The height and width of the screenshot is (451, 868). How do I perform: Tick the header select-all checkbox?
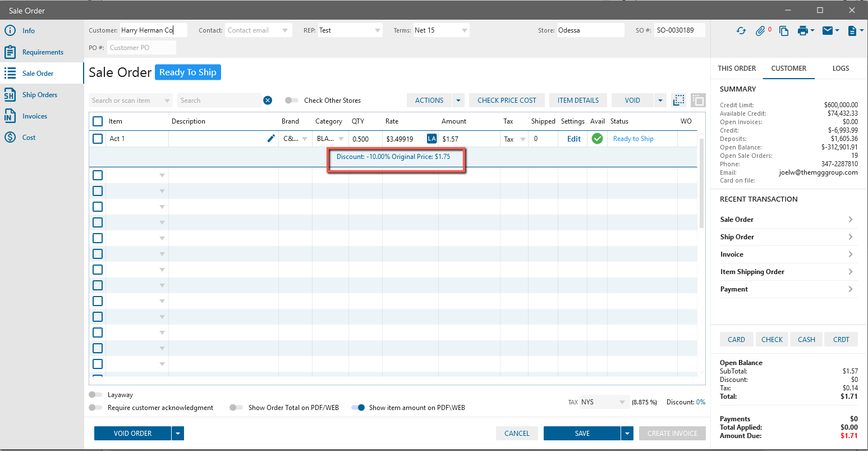click(x=98, y=121)
